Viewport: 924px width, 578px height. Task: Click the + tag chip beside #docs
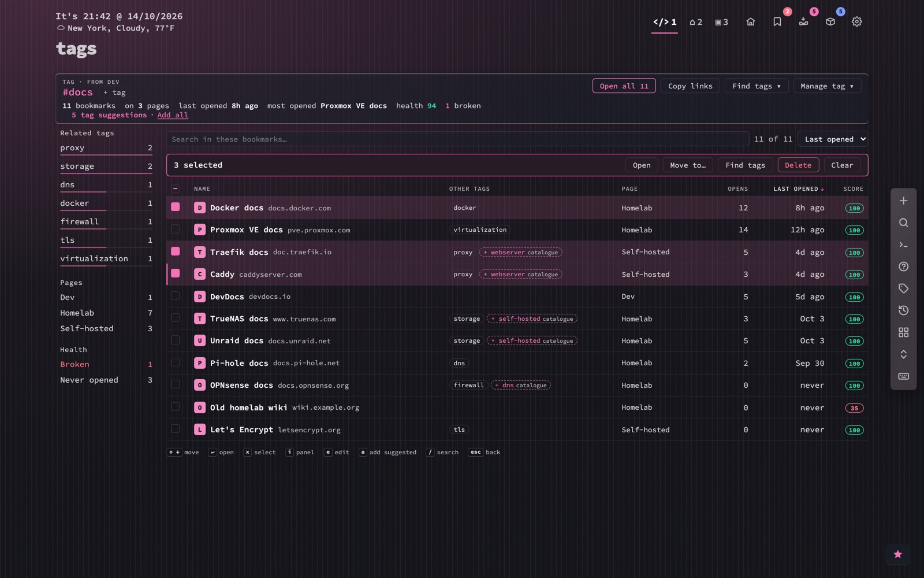coord(114,92)
